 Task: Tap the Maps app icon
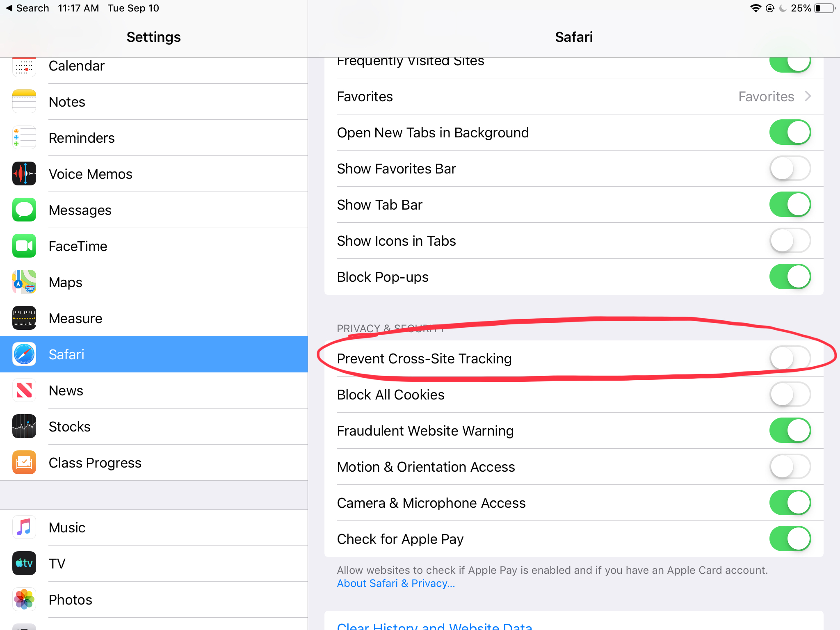point(24,282)
